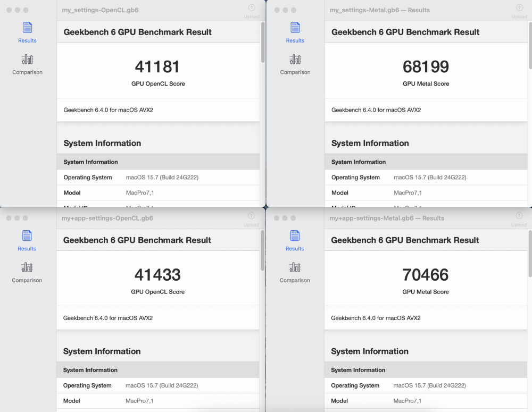Click 'GPU OpenCL Score' under 41181
This screenshot has width=532, height=412.
(x=158, y=84)
